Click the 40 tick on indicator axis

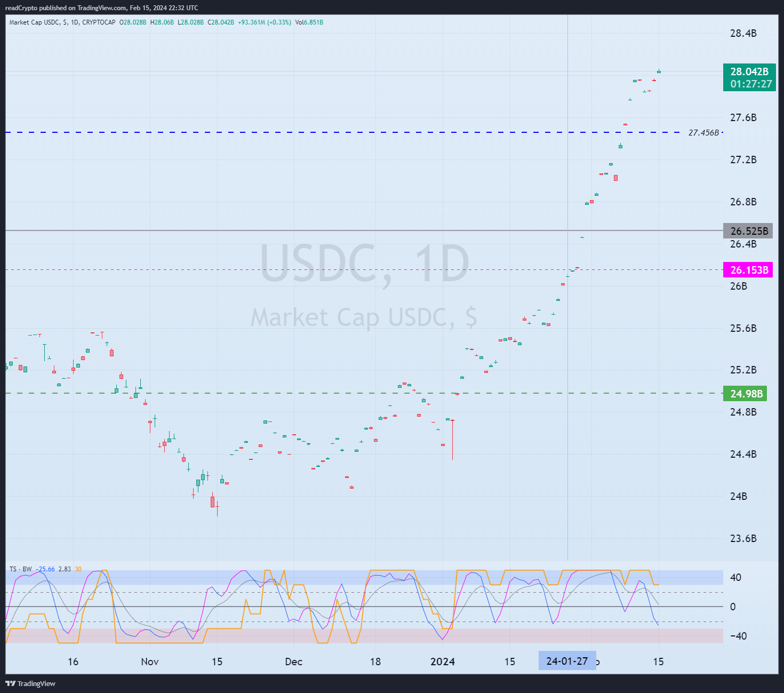tap(735, 578)
